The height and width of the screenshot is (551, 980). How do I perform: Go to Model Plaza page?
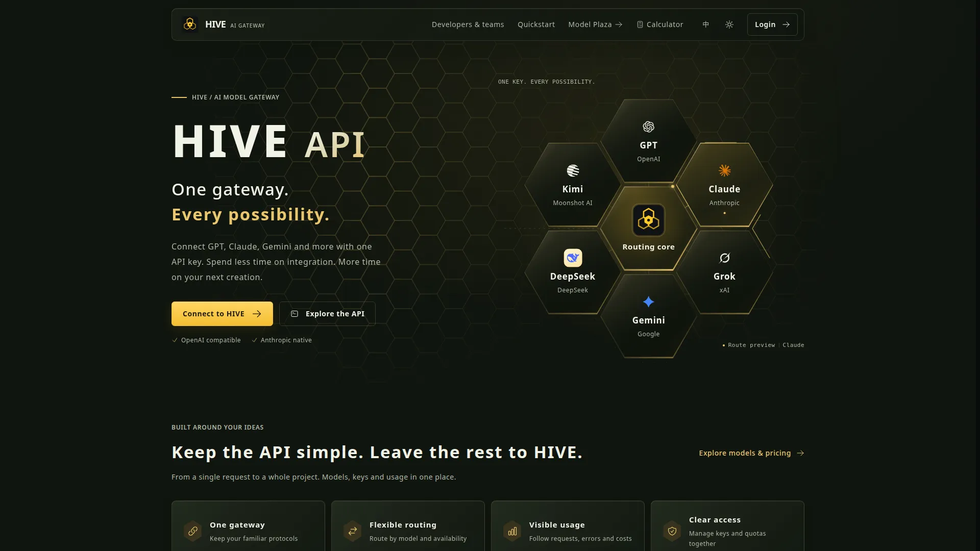click(595, 24)
